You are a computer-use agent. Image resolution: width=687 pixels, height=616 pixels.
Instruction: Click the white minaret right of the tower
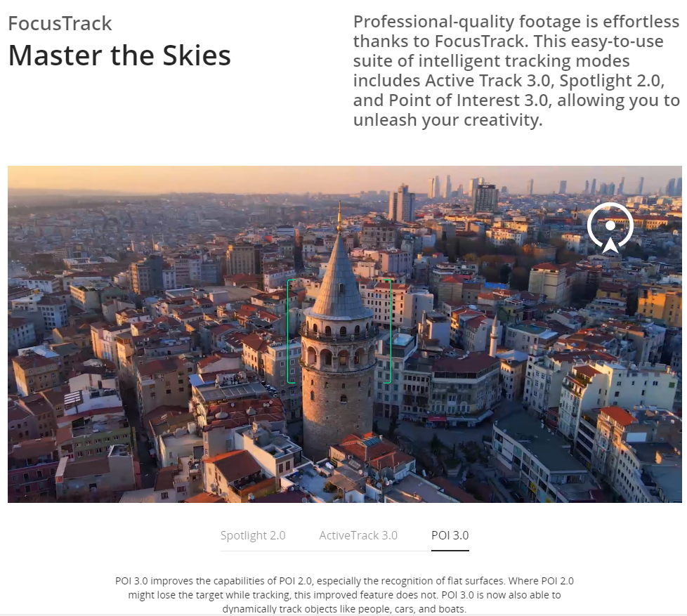click(494, 335)
